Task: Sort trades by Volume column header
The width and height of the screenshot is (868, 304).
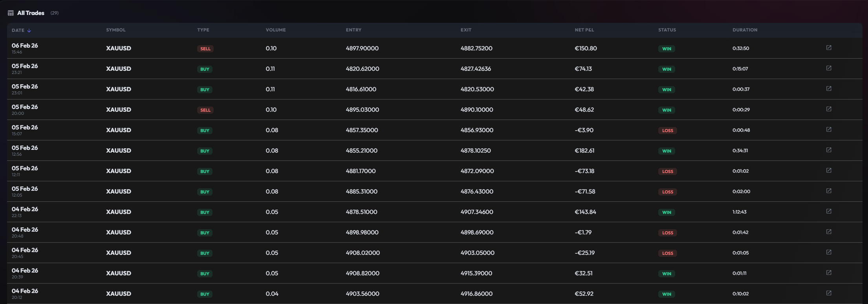Action: point(275,30)
